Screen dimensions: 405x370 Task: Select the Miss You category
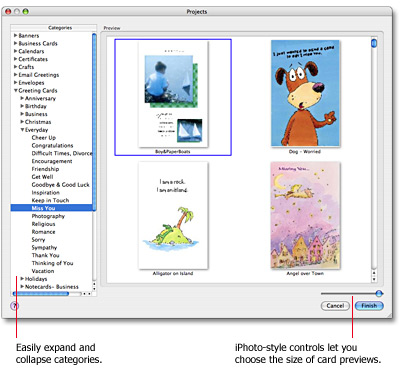(51, 208)
